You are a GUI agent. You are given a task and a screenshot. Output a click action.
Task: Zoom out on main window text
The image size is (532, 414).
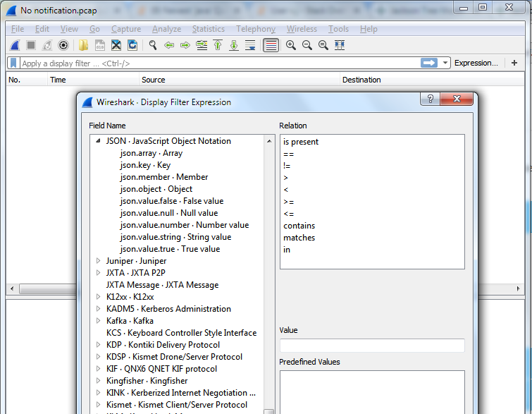(x=307, y=45)
